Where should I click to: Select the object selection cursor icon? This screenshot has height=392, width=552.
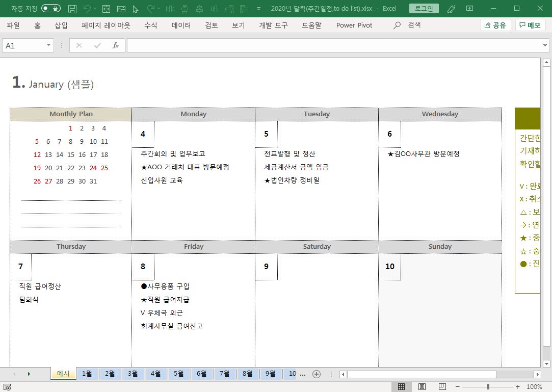[136, 9]
